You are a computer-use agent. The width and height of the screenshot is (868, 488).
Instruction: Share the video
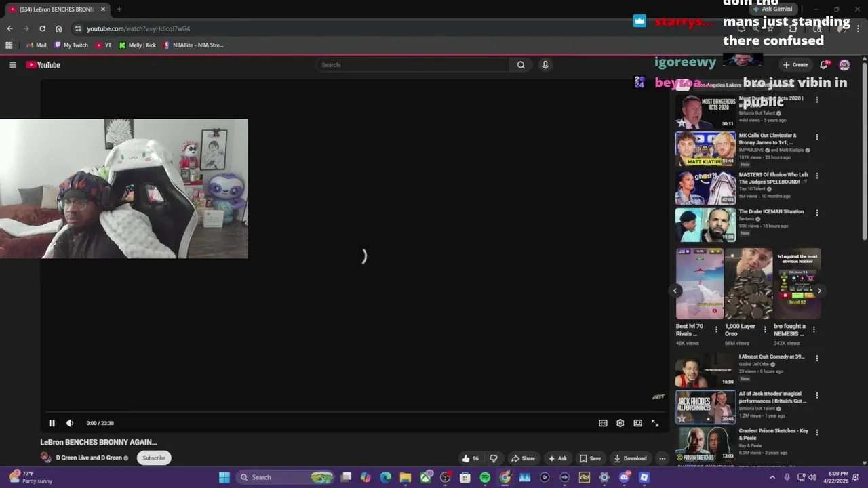[523, 458]
